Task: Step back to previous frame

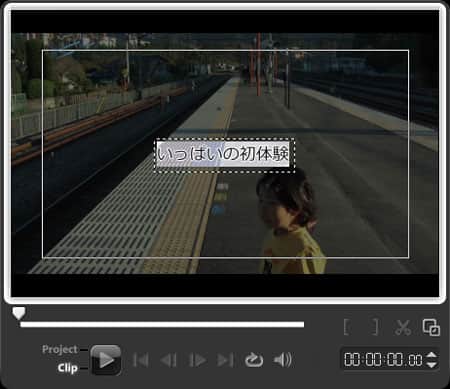Action: (x=169, y=360)
